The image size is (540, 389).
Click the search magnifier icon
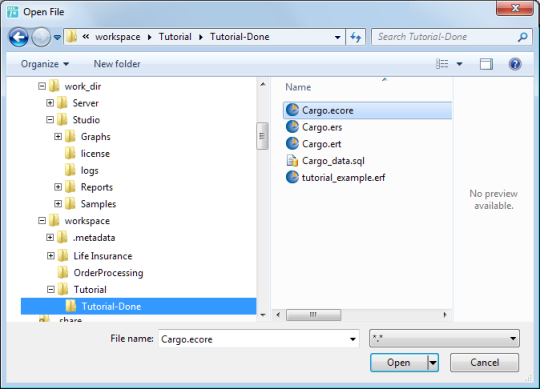[x=522, y=37]
